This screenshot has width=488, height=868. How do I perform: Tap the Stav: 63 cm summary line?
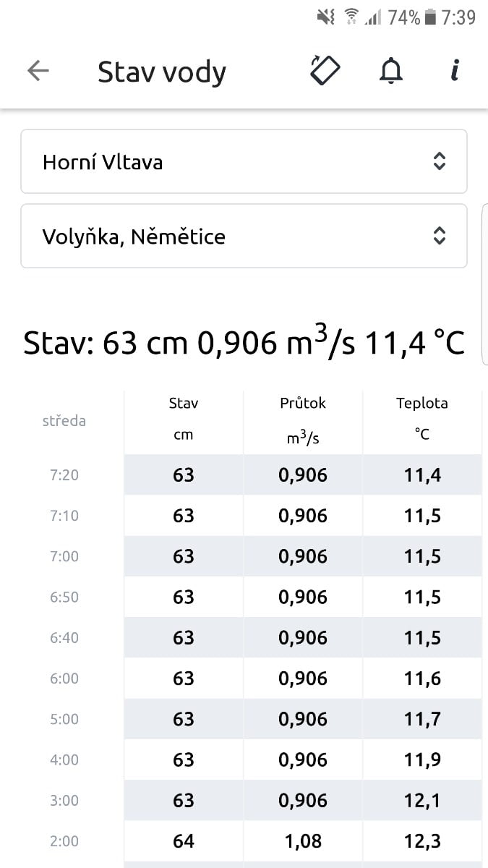tap(244, 340)
